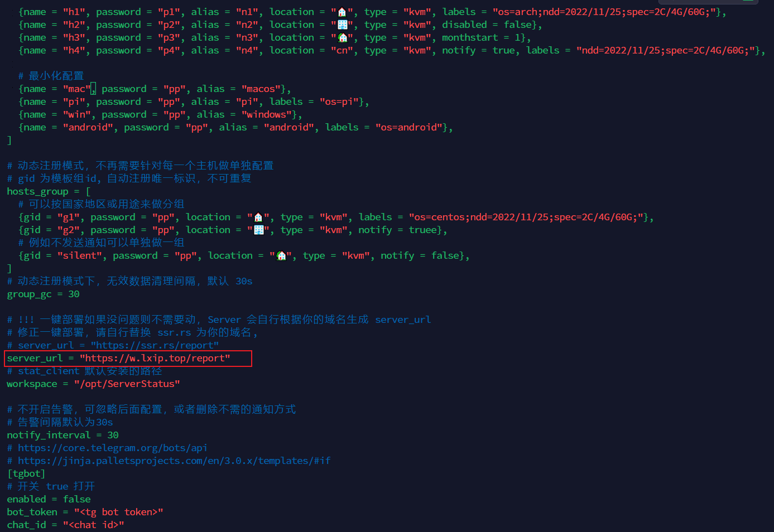The width and height of the screenshot is (774, 532).
Task: Click the "chat_id" key
Action: point(26,525)
